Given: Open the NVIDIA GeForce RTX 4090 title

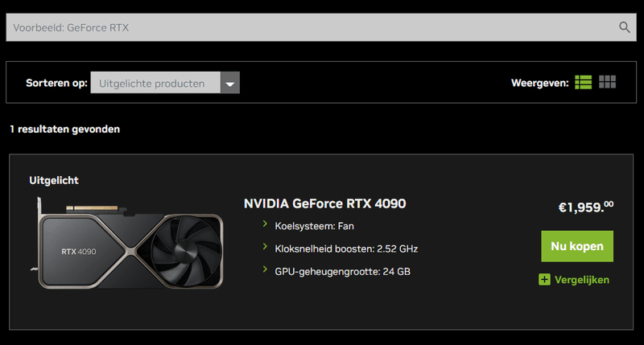Looking at the screenshot, I should (324, 203).
